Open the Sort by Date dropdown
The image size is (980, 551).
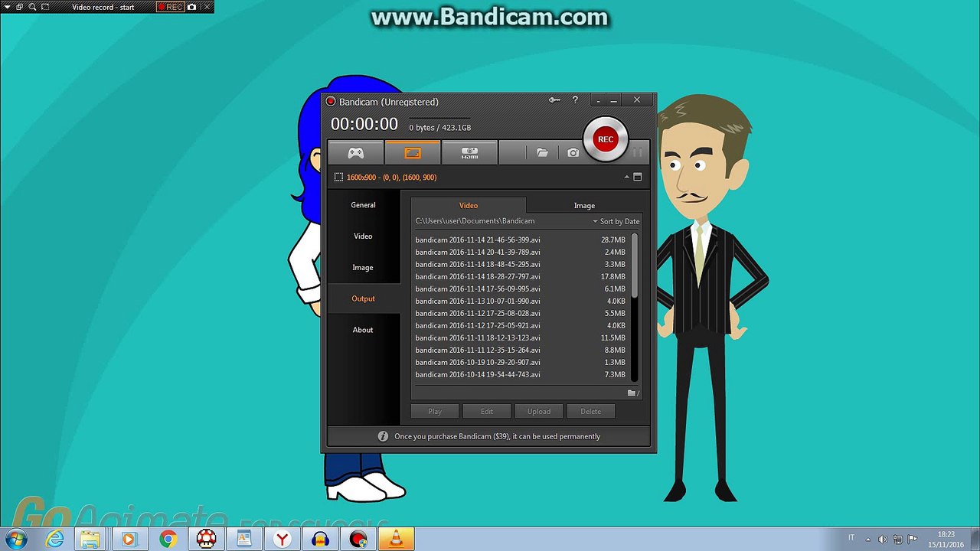[616, 221]
